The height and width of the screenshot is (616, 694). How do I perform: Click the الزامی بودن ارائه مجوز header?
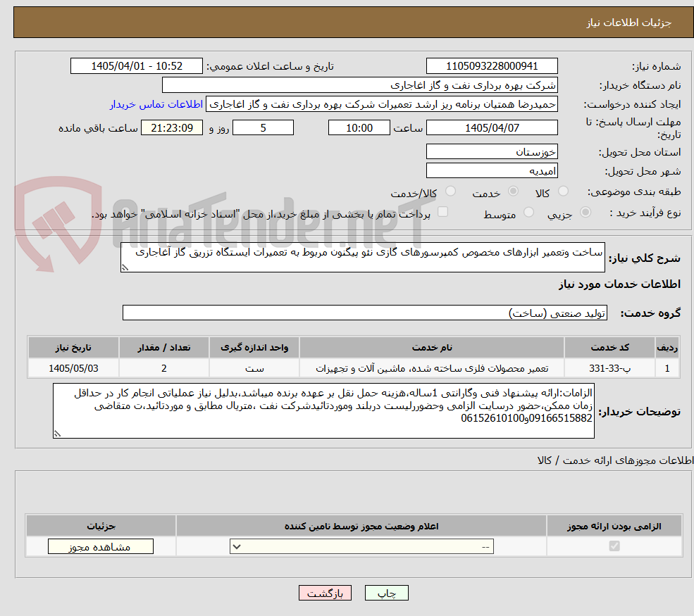[x=614, y=526]
